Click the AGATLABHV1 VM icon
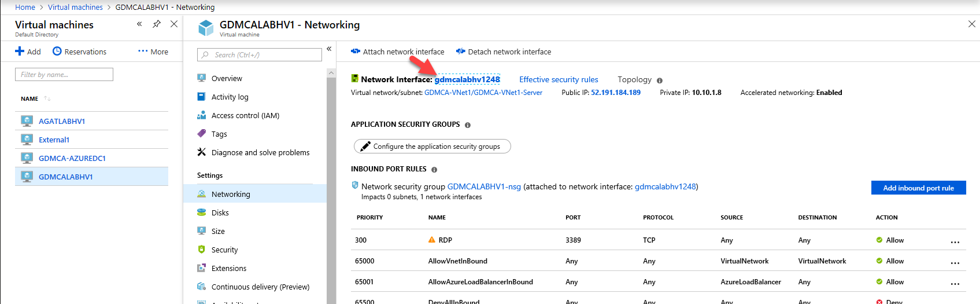This screenshot has width=980, height=304. [27, 121]
